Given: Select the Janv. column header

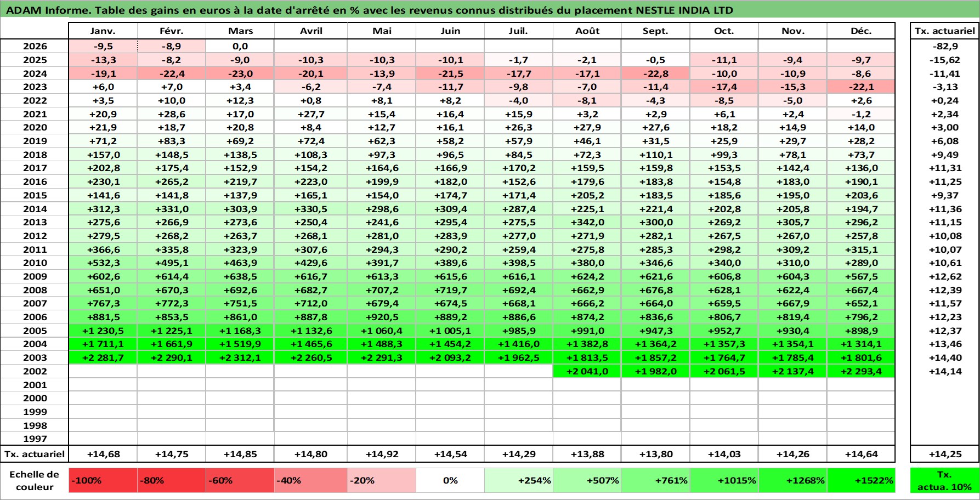Looking at the screenshot, I should [103, 31].
